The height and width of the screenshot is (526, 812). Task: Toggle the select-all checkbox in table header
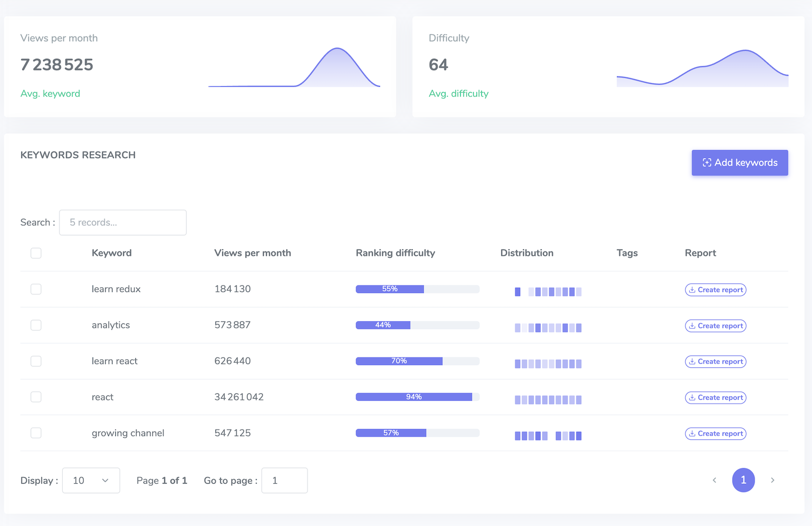coord(36,253)
